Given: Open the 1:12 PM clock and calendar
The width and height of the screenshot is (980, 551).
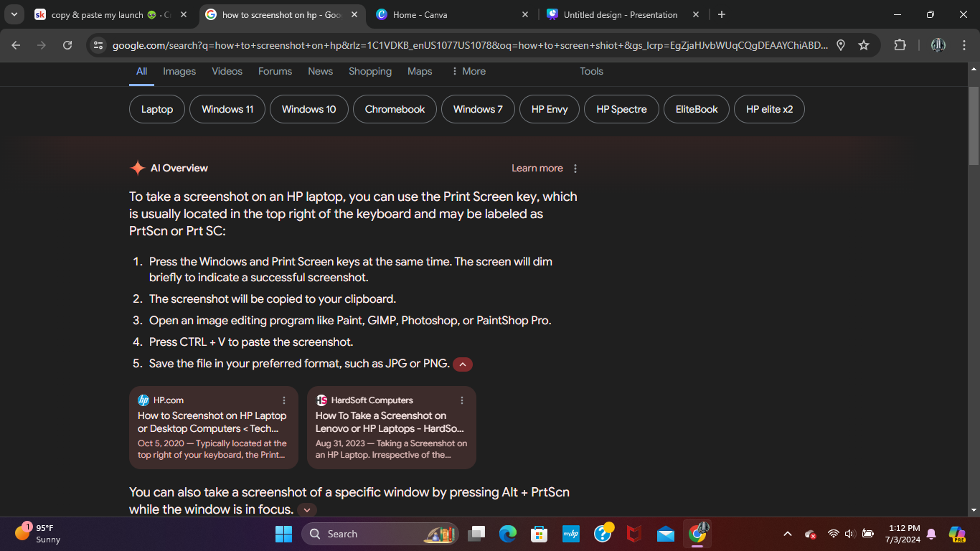Looking at the screenshot, I should tap(903, 534).
